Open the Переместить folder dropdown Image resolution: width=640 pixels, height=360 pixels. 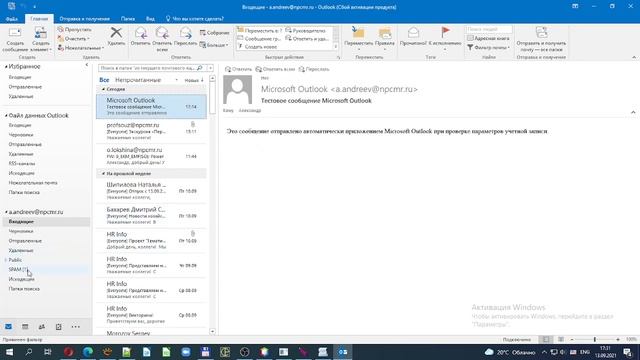tap(358, 38)
